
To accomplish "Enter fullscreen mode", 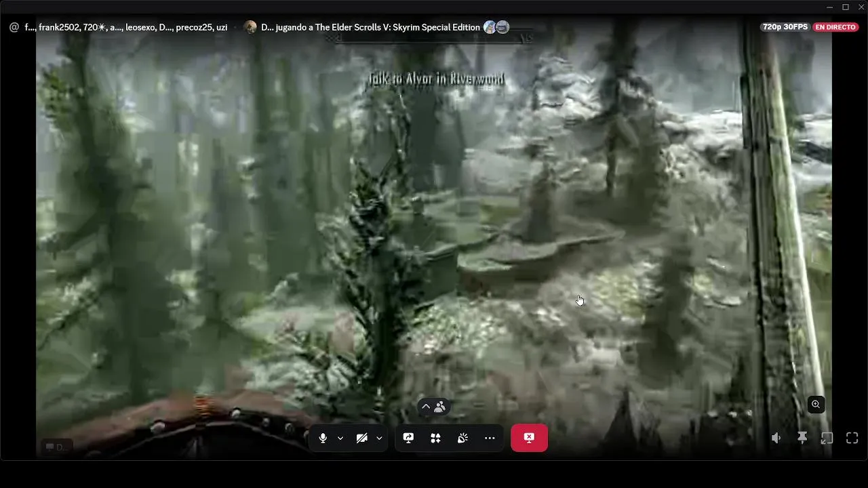I will click(x=852, y=439).
